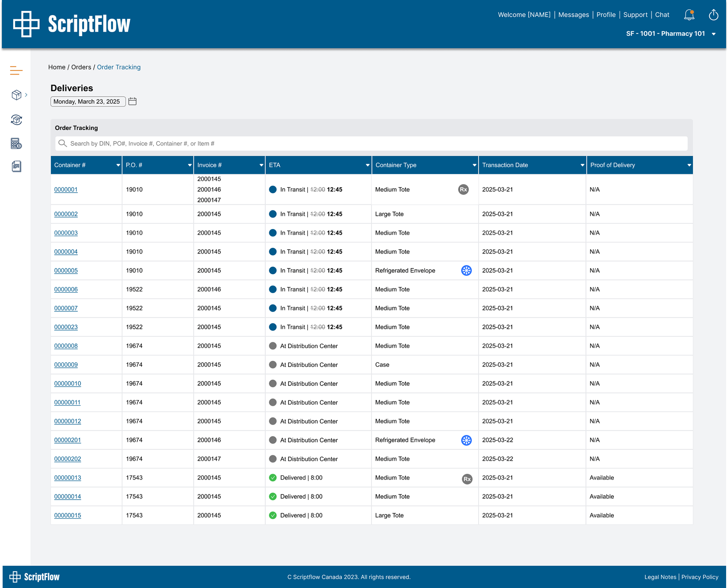Open ETA column filter dropdown

pyautogui.click(x=367, y=165)
